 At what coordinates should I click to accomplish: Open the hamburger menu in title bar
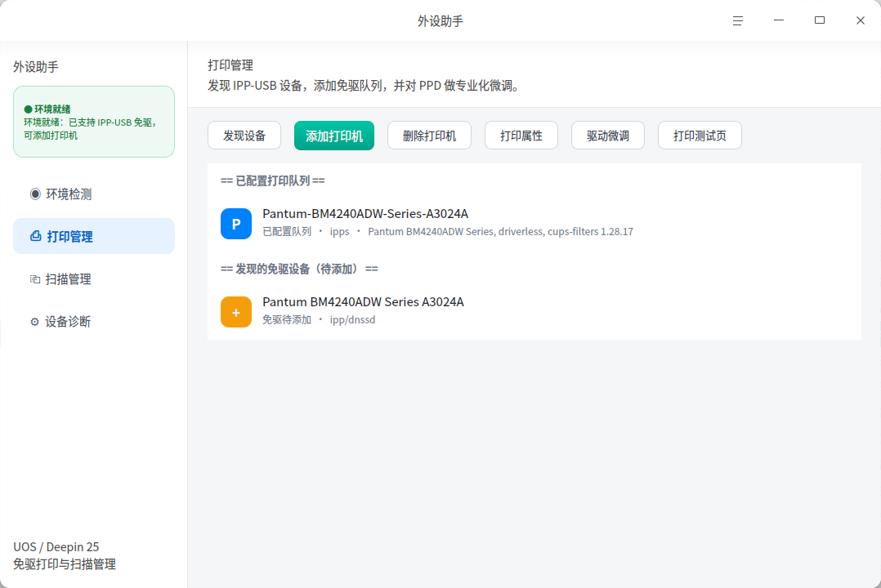738,20
